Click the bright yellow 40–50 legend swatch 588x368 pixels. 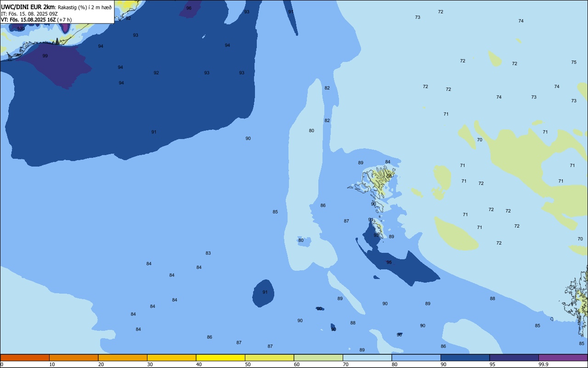tap(220, 357)
